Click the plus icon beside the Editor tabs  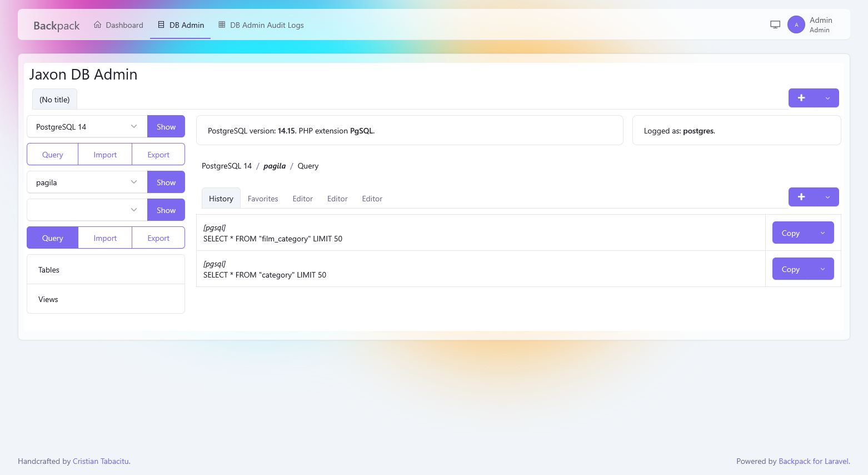point(801,197)
